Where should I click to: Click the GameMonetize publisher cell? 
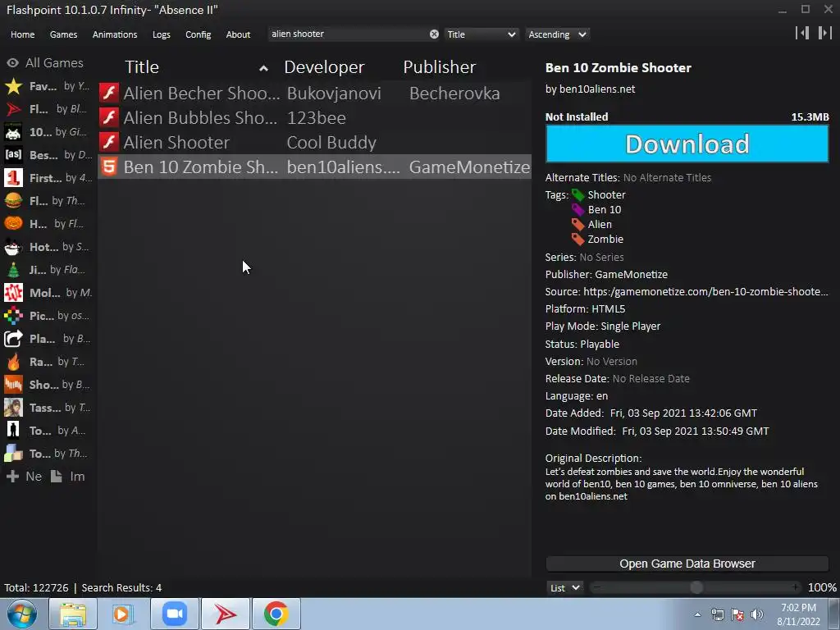469,167
